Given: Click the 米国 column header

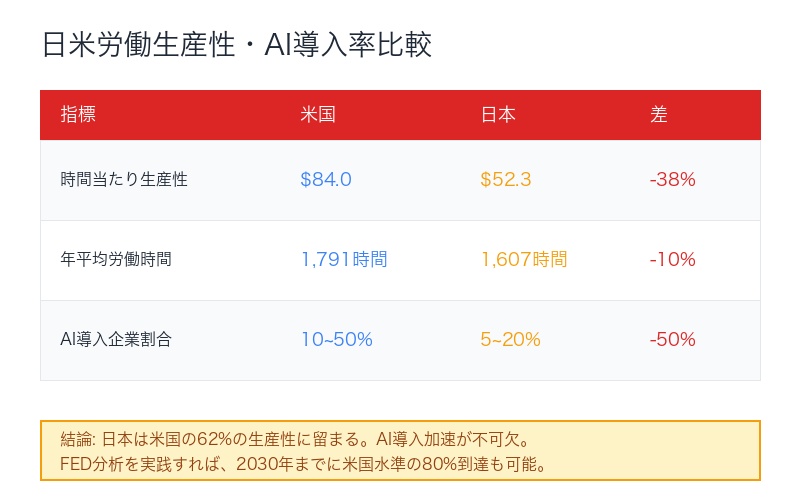Looking at the screenshot, I should (317, 114).
